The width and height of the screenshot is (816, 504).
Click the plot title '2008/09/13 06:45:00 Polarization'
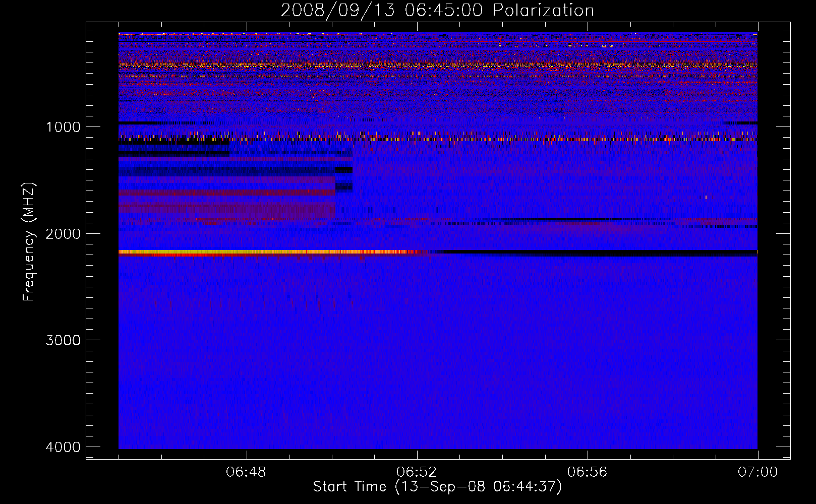click(x=437, y=11)
